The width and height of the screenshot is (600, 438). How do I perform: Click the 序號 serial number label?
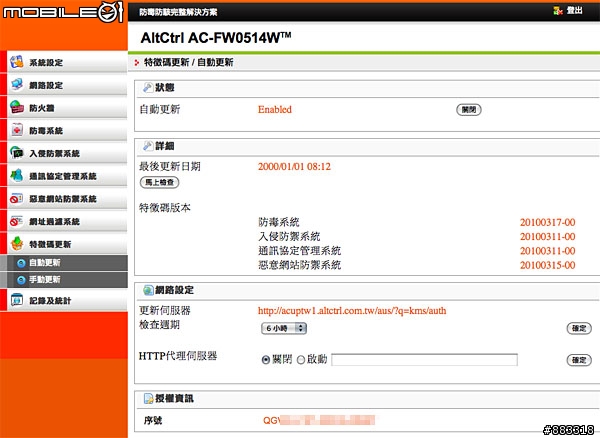153,420
